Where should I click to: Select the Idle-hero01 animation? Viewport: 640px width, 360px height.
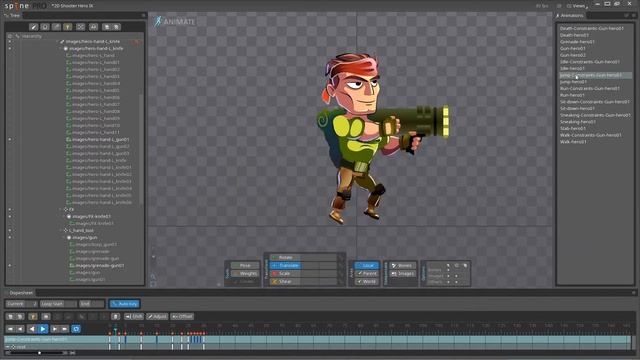tap(572, 68)
